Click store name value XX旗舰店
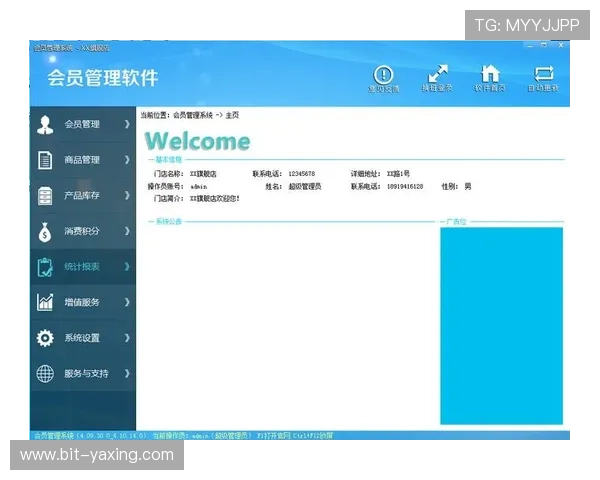The image size is (600, 480). click(x=203, y=174)
